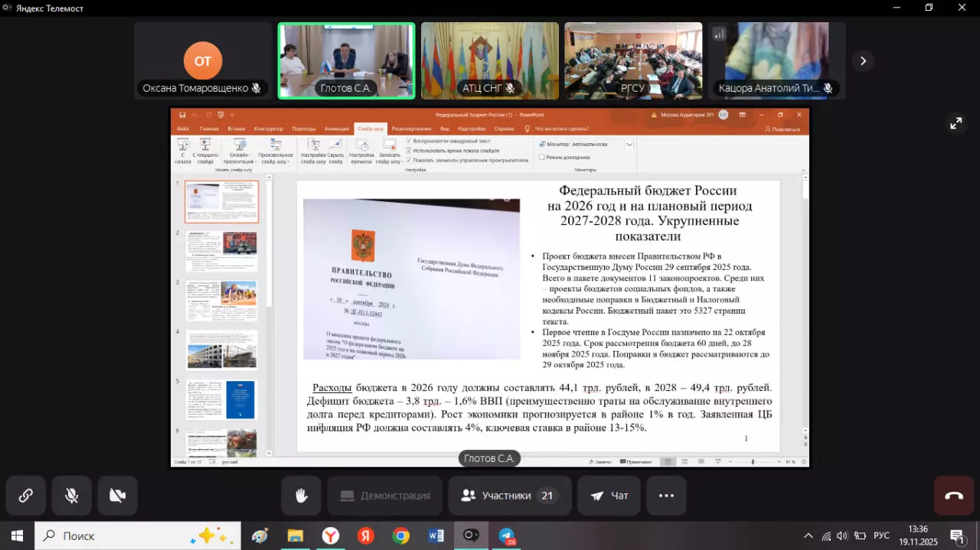End the call with the red hang-up button
Image resolution: width=980 pixels, height=550 pixels.
[953, 496]
